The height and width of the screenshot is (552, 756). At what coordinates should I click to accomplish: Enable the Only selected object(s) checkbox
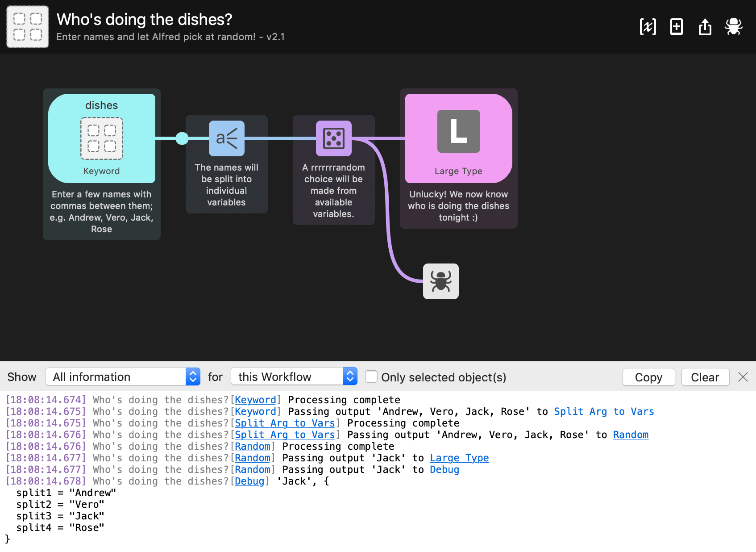point(371,376)
